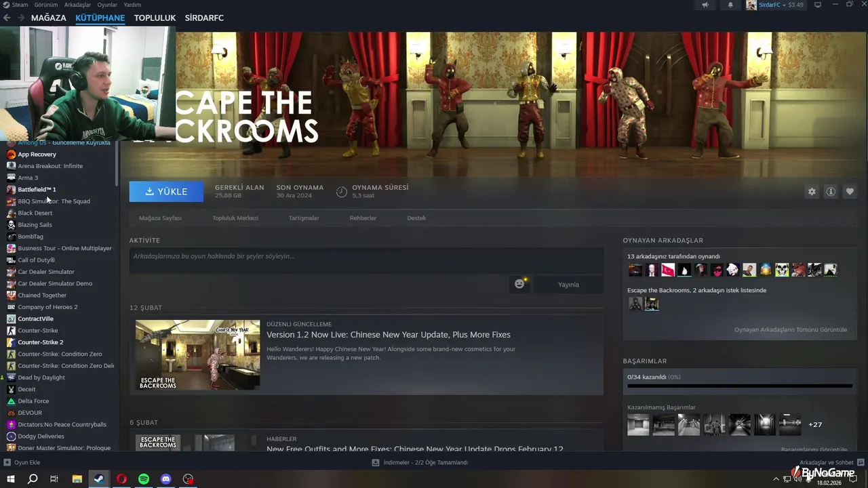
Task: Show hidden system tray icons chevron
Action: (x=776, y=479)
